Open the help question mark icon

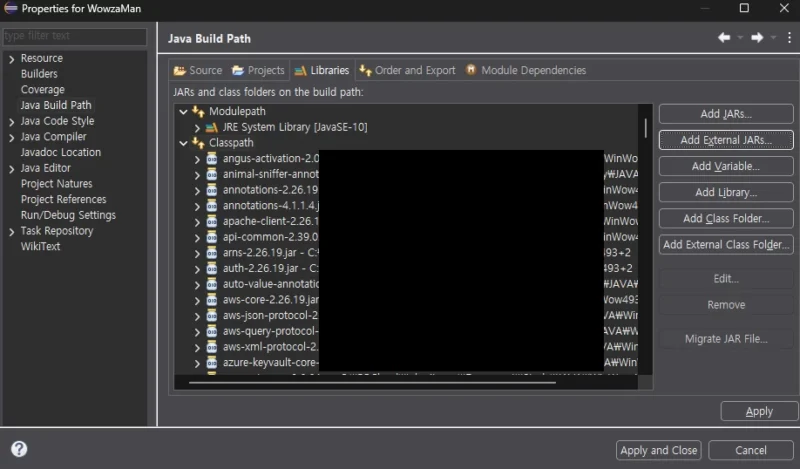[19, 449]
